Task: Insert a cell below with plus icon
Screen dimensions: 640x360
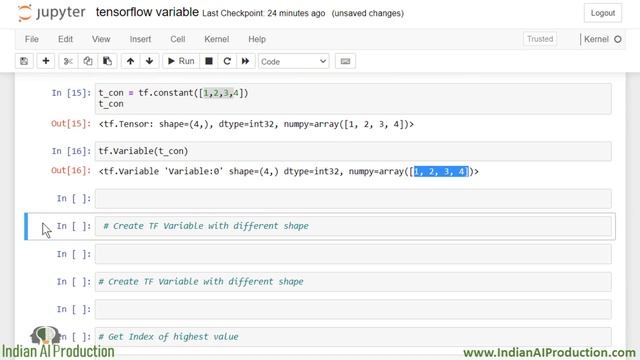Action: click(46, 61)
